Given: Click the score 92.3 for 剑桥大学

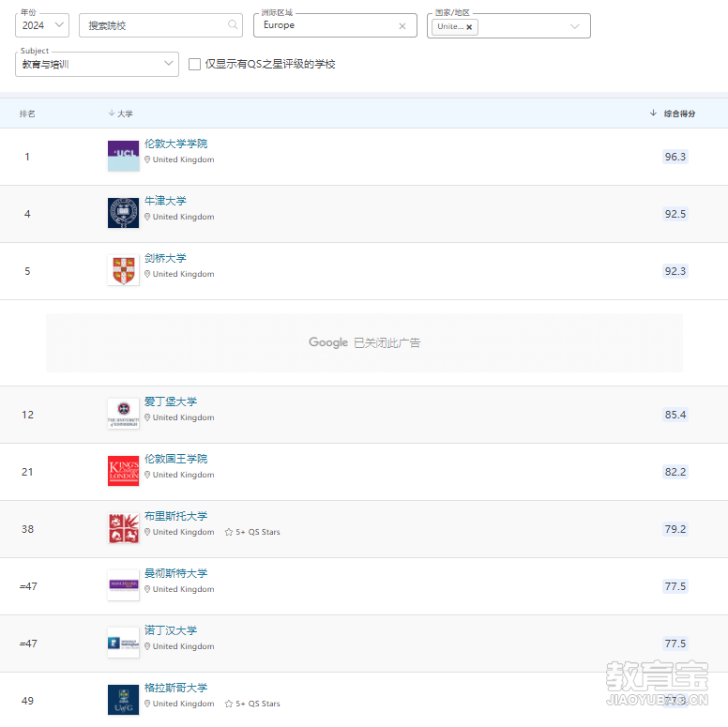Looking at the screenshot, I should pos(675,271).
